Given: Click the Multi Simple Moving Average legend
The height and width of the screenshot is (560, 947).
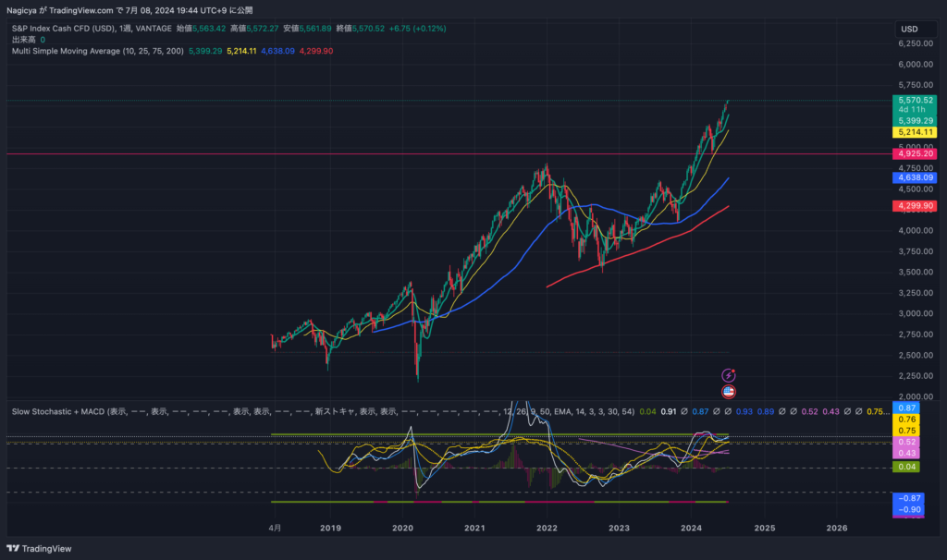Looking at the screenshot, I should tap(97, 51).
